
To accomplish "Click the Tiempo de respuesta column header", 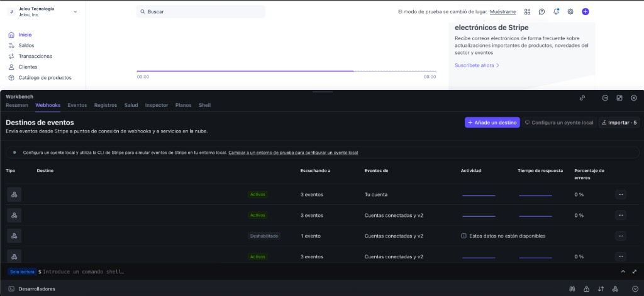I will (x=540, y=171).
